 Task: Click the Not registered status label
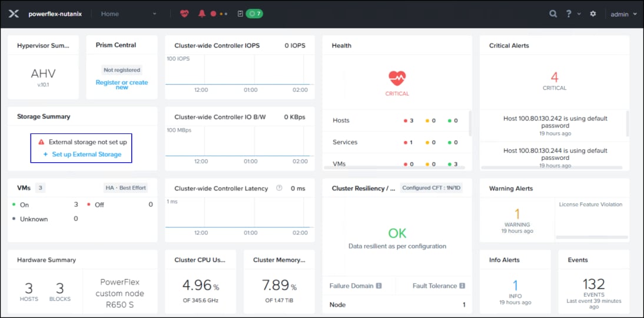tap(122, 70)
